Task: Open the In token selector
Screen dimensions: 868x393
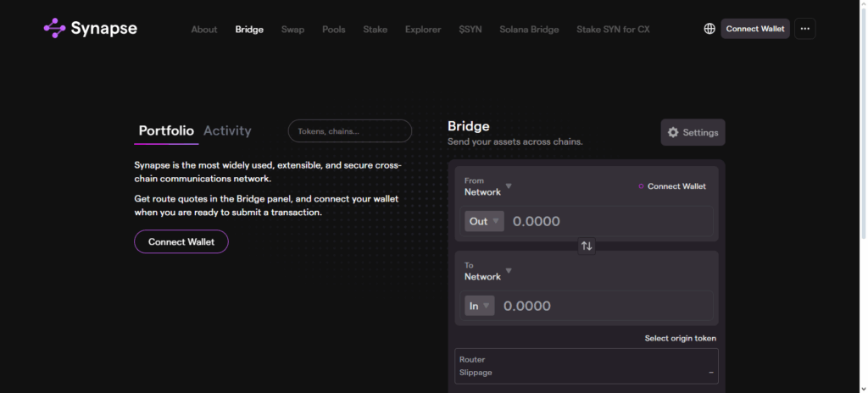Action: point(479,306)
